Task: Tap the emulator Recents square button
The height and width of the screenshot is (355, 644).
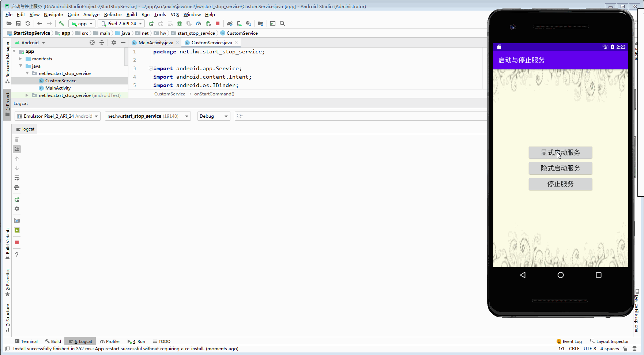Action: point(599,275)
